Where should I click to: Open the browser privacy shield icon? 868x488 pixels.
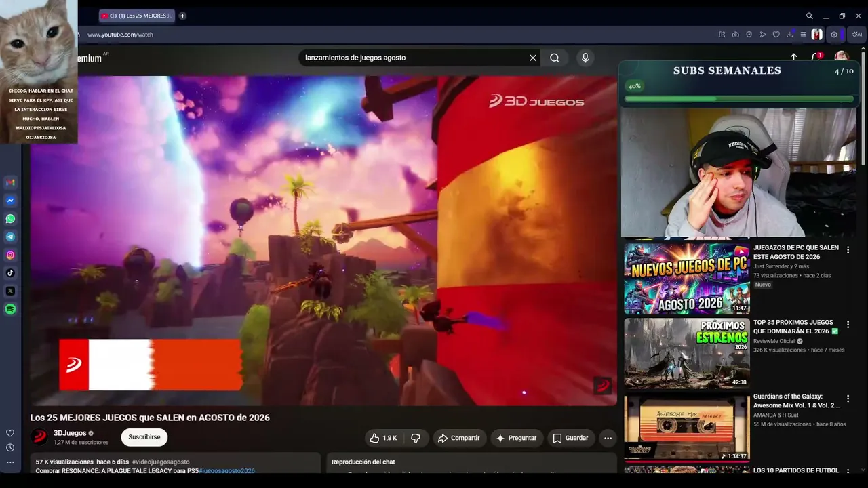click(x=749, y=35)
